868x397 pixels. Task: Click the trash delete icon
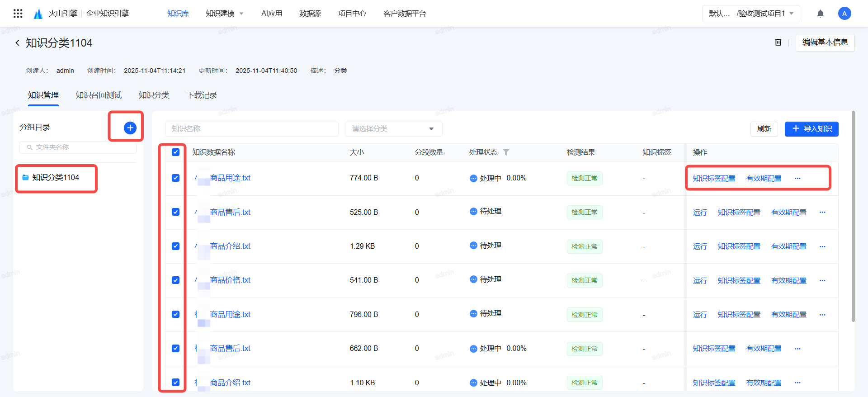click(778, 42)
